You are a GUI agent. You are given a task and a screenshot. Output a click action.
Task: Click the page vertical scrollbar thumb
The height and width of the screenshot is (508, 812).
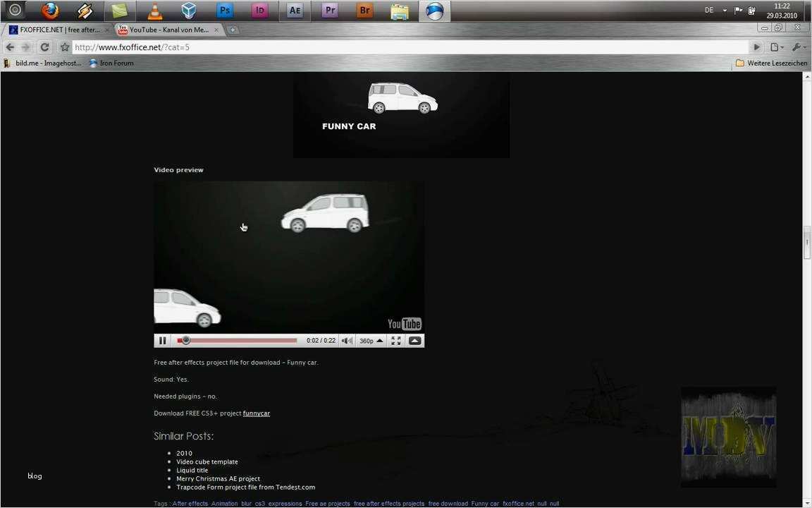(807, 243)
